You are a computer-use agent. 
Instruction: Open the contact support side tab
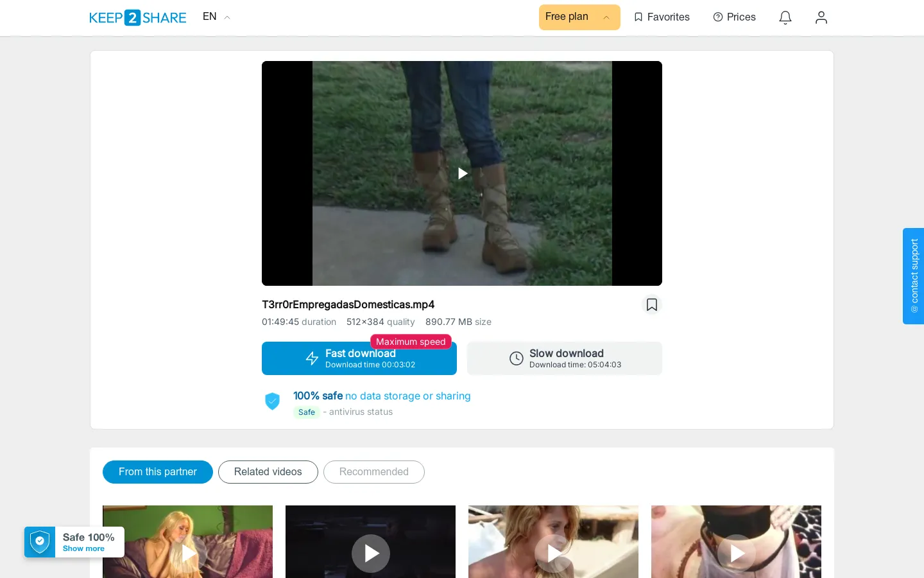[914, 276]
